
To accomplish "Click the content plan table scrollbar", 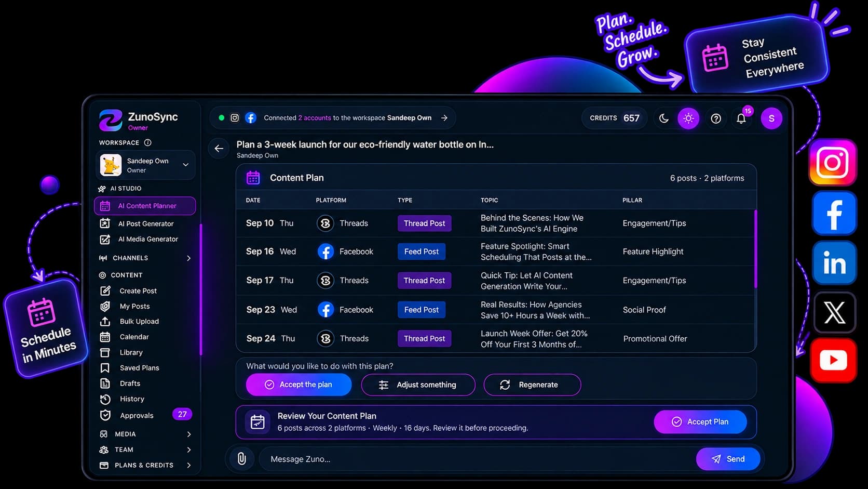I will click(755, 248).
